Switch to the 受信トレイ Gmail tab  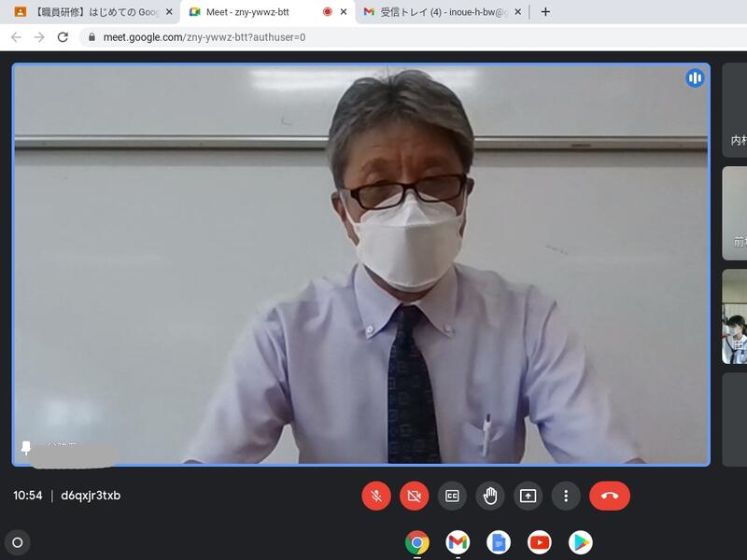pos(439,12)
